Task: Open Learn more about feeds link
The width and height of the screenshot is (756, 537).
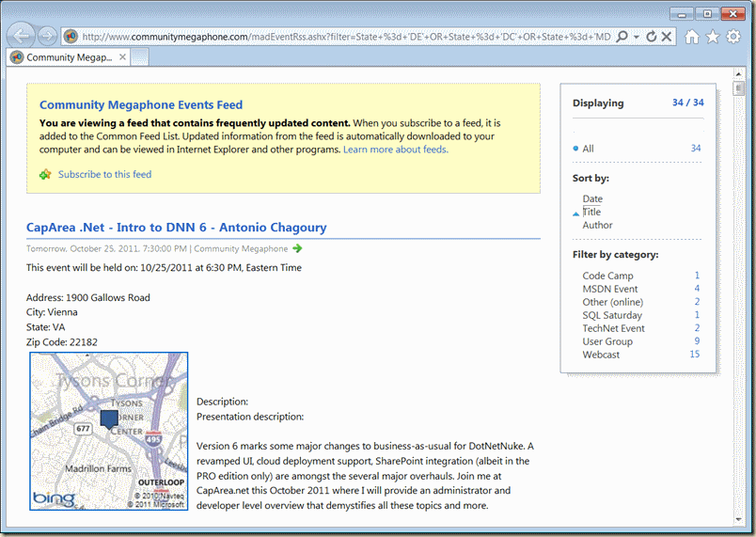Action: point(395,150)
